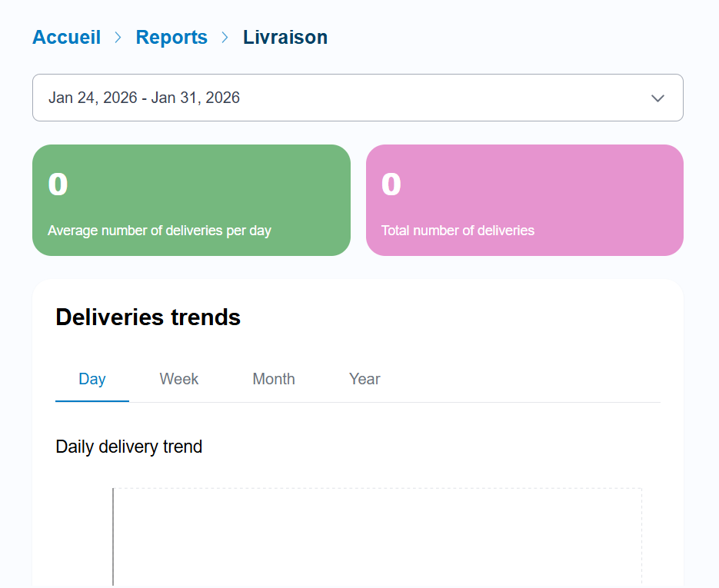Viewport: 719px width, 588px height.
Task: Click the chevron separator after Accueil
Action: click(118, 37)
